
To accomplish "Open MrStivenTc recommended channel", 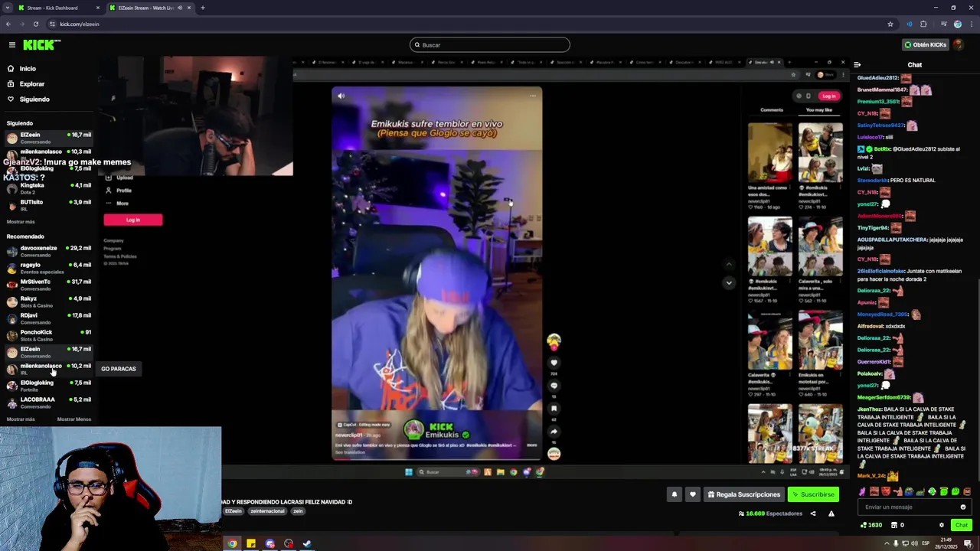I will click(x=49, y=285).
